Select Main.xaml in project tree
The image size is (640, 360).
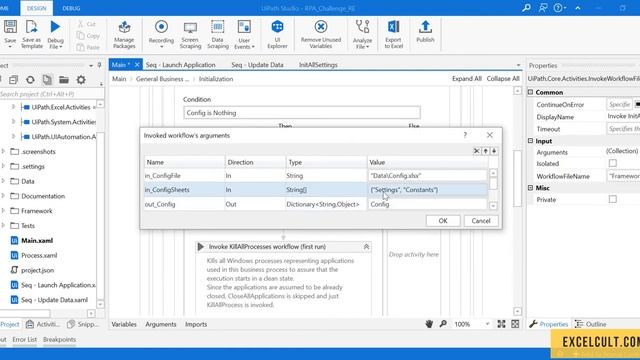37,240
